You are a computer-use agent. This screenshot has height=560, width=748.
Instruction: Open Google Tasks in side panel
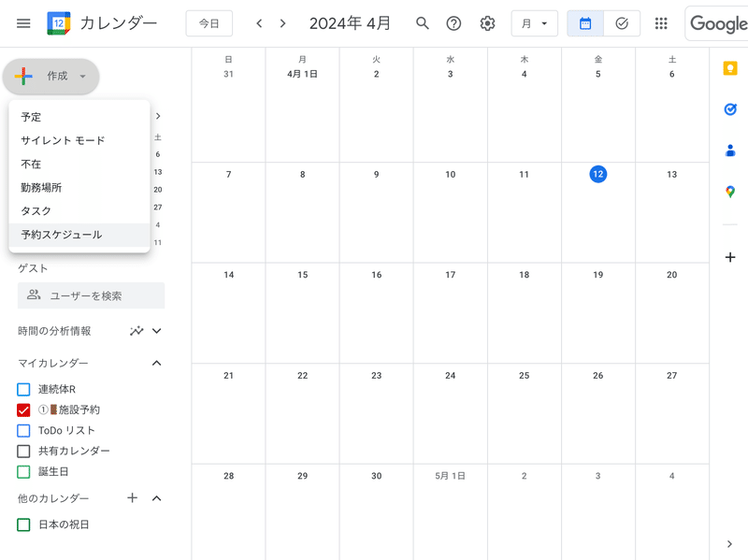[730, 109]
